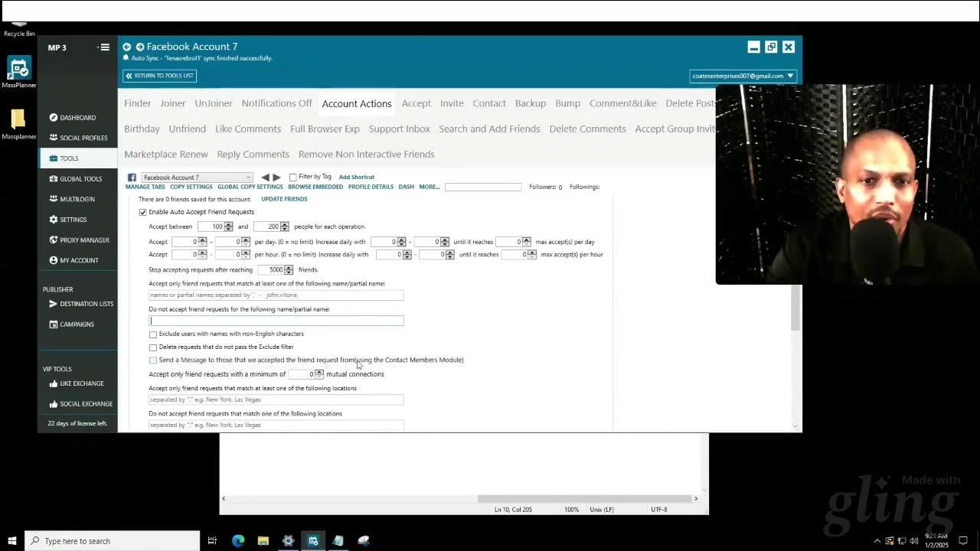Go to next account with right triangle arrow

coord(277,178)
